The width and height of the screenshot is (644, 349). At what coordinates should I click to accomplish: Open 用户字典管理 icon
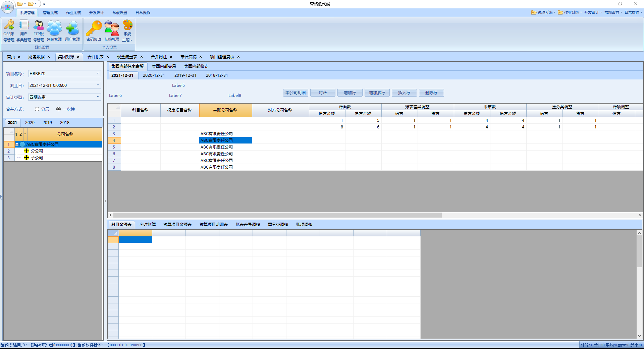(x=24, y=31)
